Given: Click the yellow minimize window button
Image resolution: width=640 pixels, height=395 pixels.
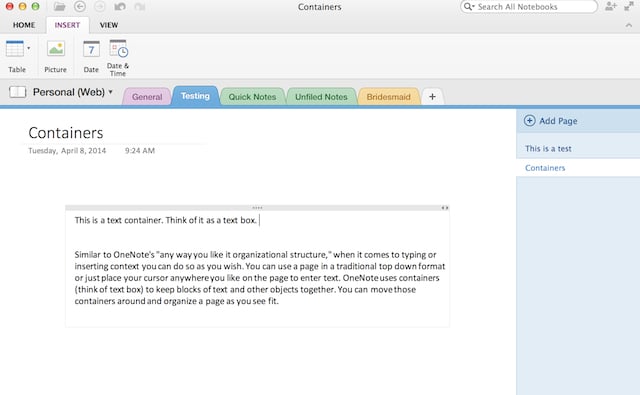Looking at the screenshot, I should coord(22,6).
